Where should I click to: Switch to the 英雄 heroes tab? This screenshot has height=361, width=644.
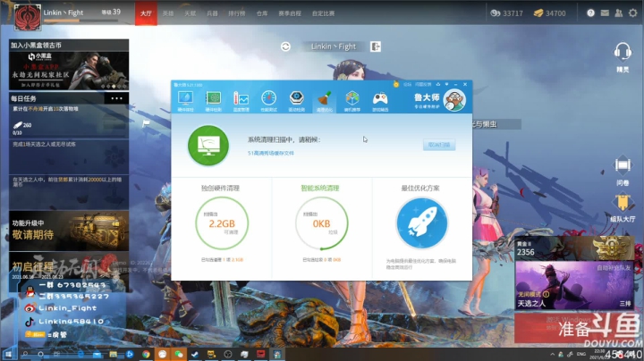pos(168,13)
